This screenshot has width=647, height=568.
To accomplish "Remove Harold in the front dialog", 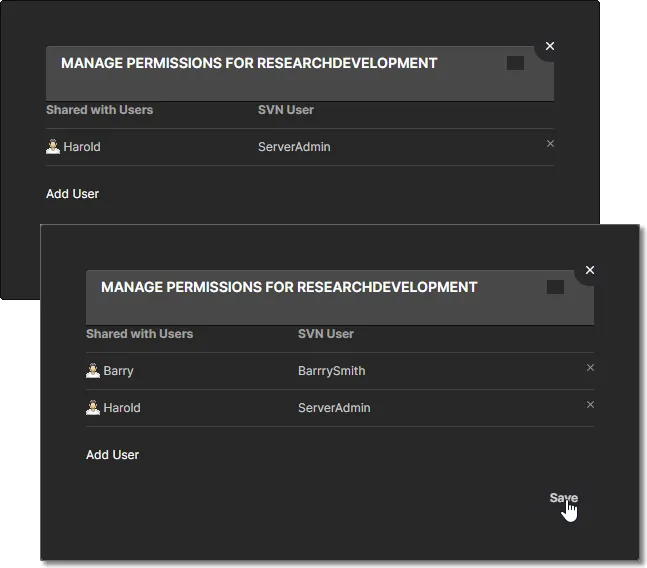I will pyautogui.click(x=590, y=404).
